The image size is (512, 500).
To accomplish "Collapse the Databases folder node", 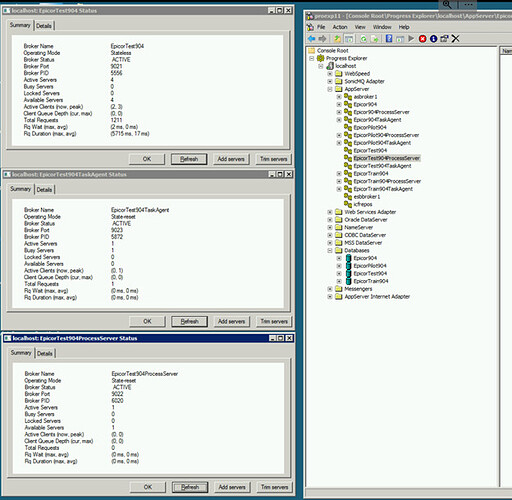I will pyautogui.click(x=330, y=250).
